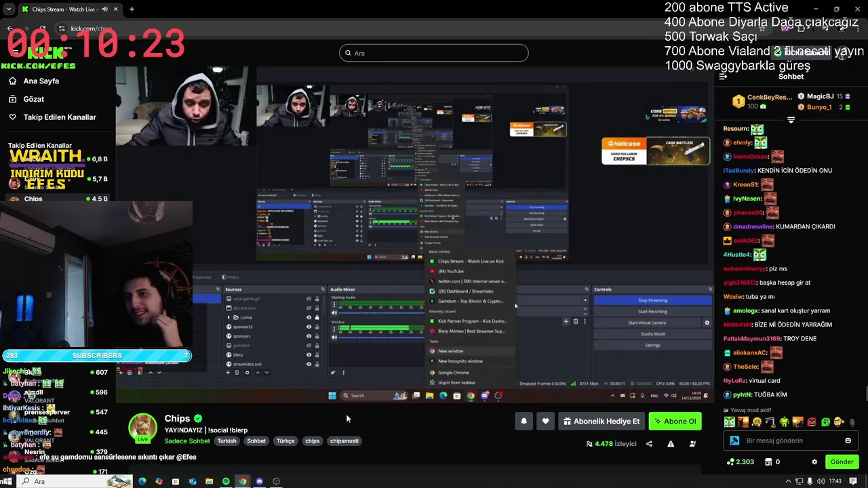Send message with Gönder button
Viewport: 868px width, 488px height.
(842, 462)
